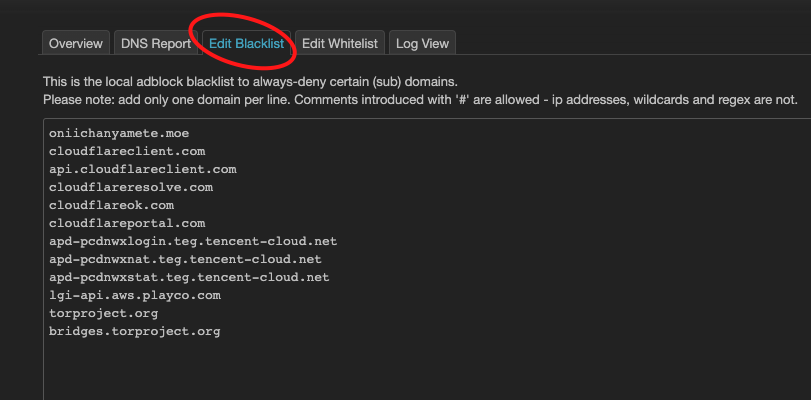The height and width of the screenshot is (400, 811).
Task: Place cursor on the oniichanyamete.moe line
Action: 119,134
